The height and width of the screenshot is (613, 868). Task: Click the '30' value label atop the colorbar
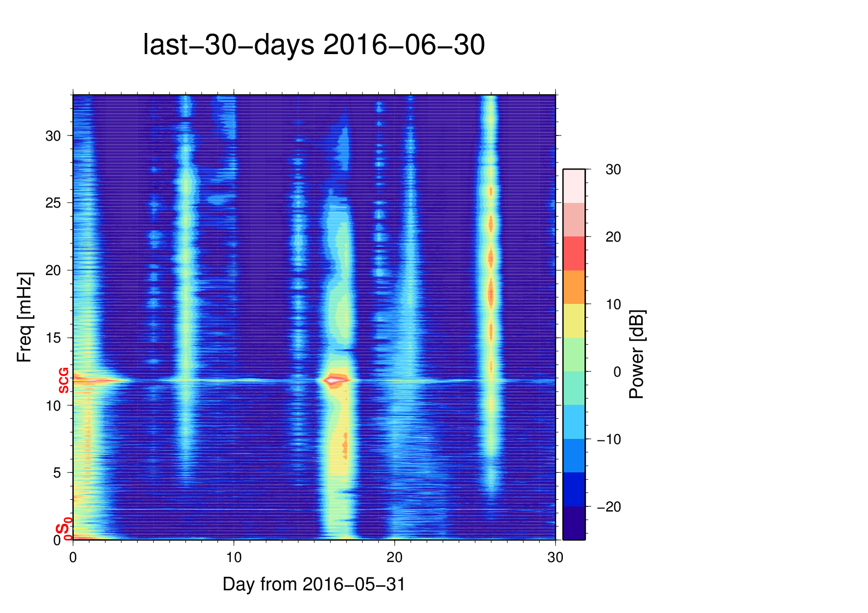[613, 169]
